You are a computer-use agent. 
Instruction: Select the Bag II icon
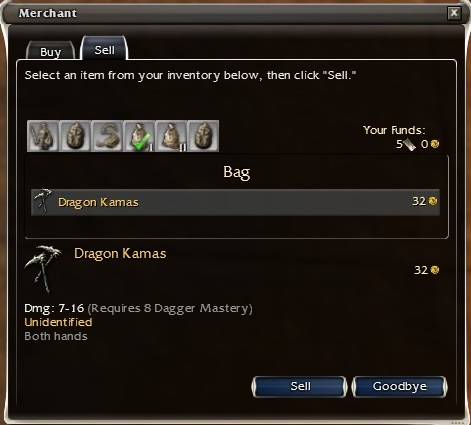[x=171, y=136]
